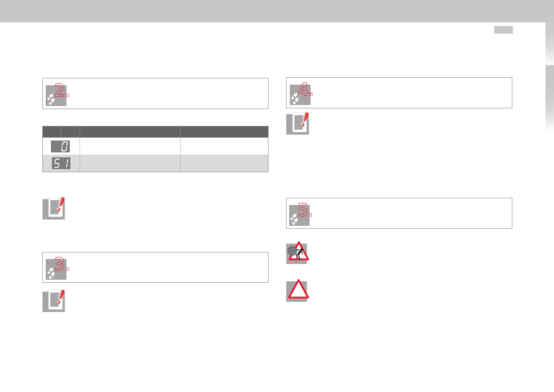The width and height of the screenshot is (554, 392).
Task: Click the gray header banner at top
Action: click(x=276, y=11)
